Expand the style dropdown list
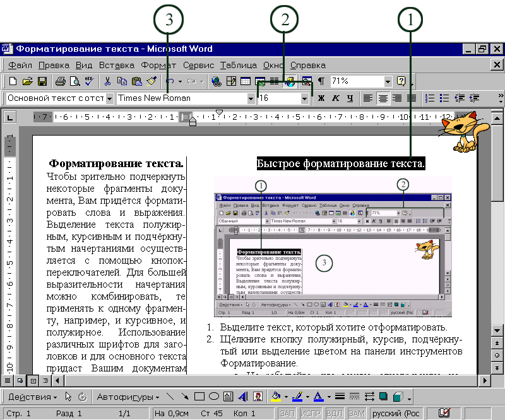505x420 pixels. pyautogui.click(x=109, y=98)
